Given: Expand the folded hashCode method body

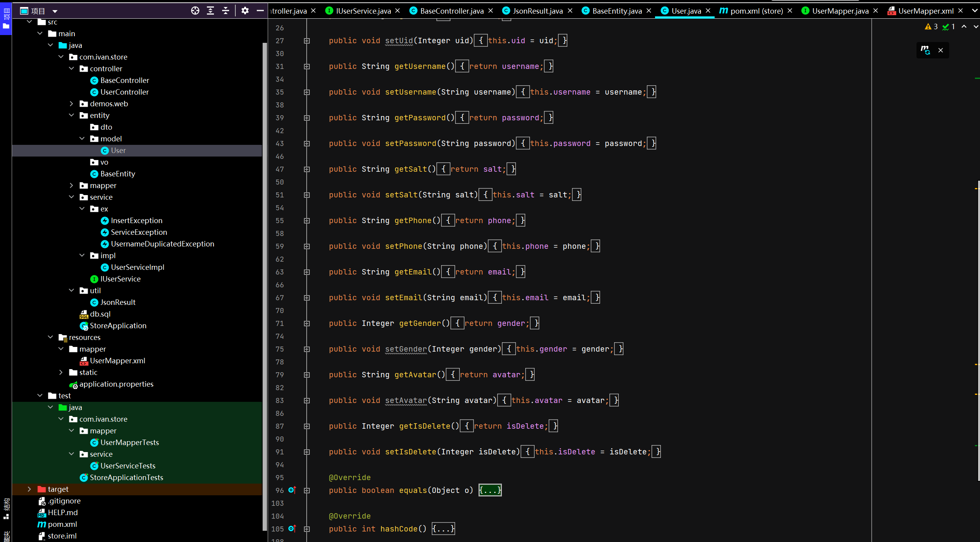Looking at the screenshot, I should coord(443,529).
